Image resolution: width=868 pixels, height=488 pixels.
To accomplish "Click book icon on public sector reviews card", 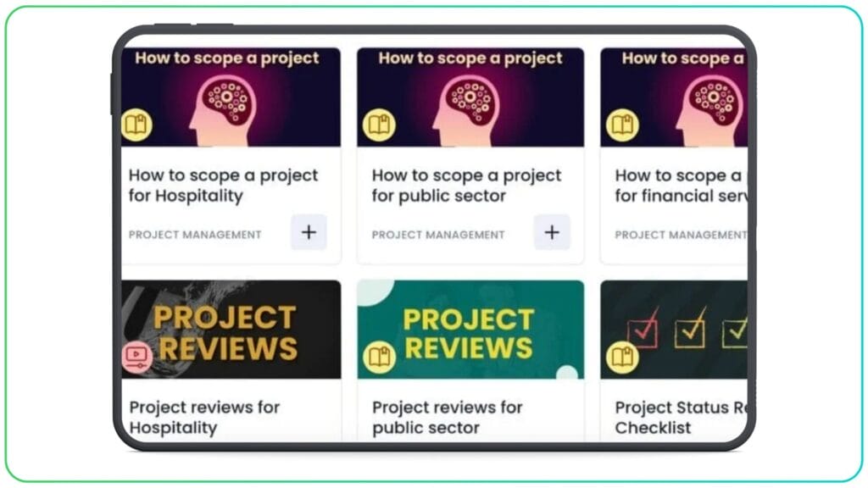I will coord(379,357).
